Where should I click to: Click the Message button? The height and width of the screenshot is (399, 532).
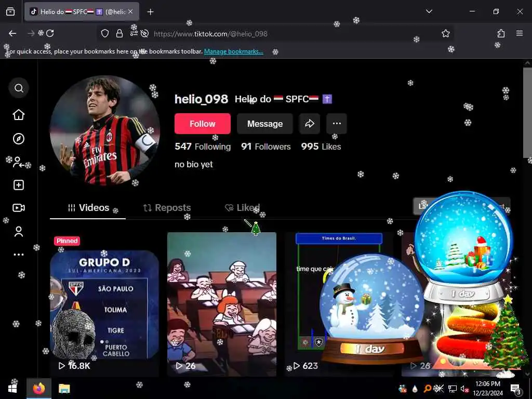point(264,124)
